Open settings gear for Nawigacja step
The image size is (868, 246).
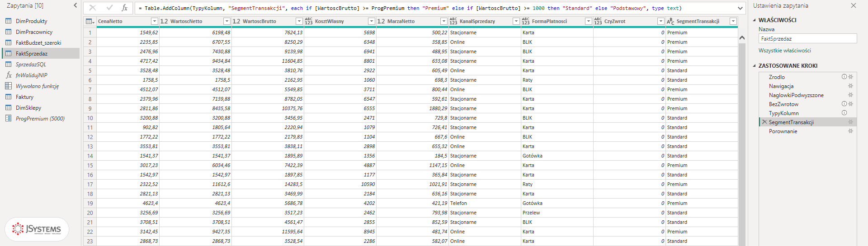850,86
